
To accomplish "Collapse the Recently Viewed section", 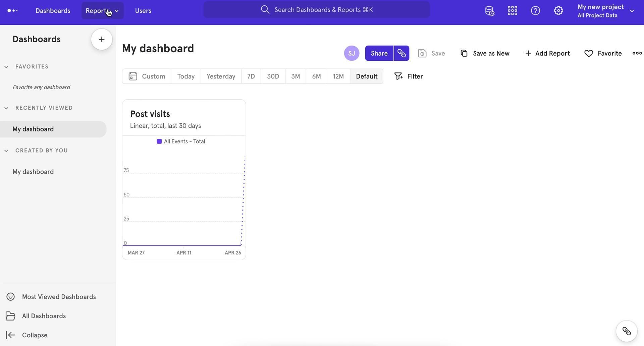I will pyautogui.click(x=6, y=108).
